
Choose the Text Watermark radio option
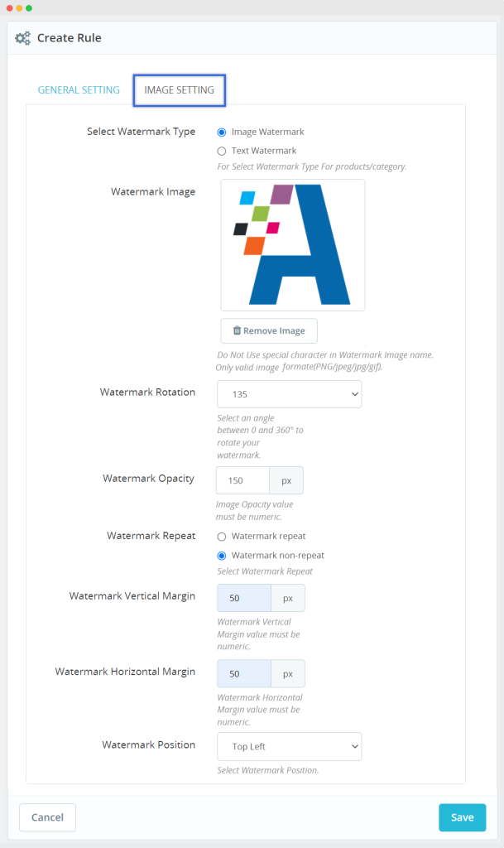click(x=221, y=151)
